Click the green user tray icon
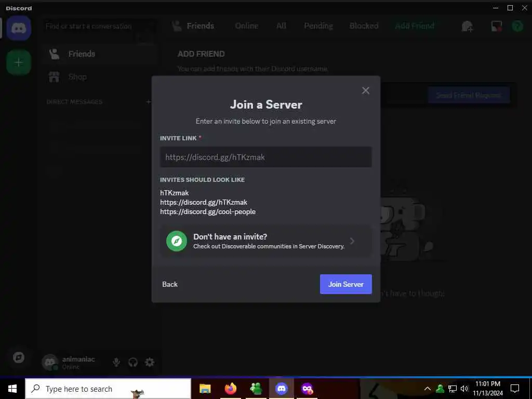 (440, 389)
